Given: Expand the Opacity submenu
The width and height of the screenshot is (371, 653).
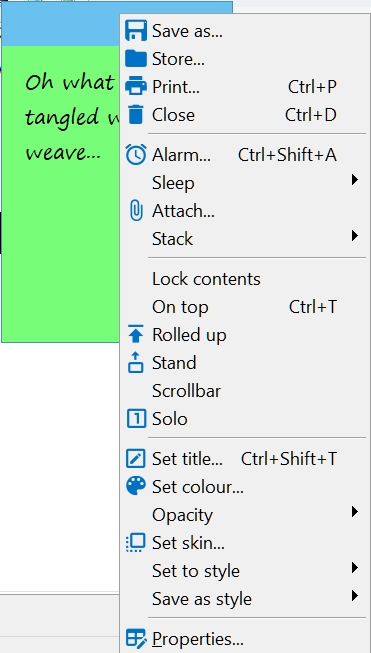Looking at the screenshot, I should click(245, 515).
